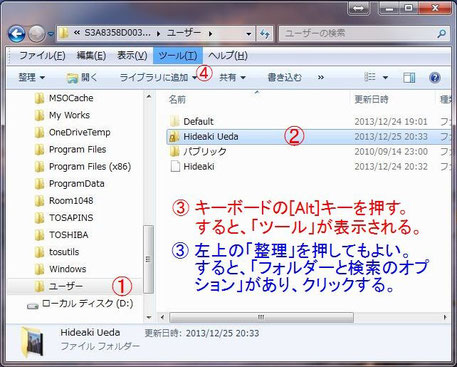Click the navigation pane vertical scrollbar thumb

(x=148, y=259)
